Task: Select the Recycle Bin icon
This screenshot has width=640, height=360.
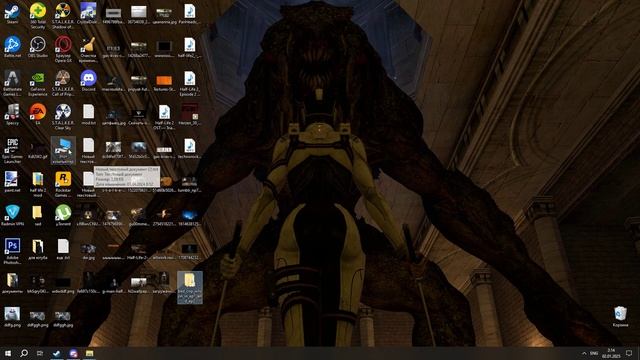Action: (x=620, y=317)
